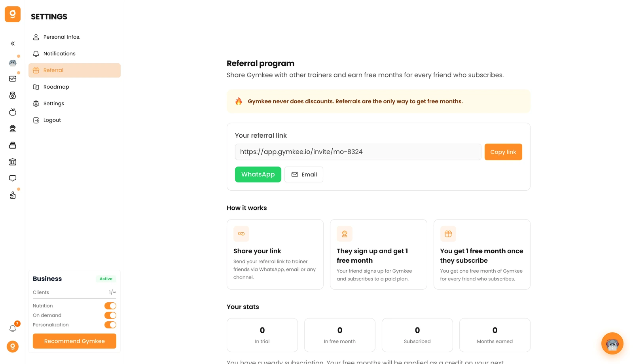Collapse sidebar with double-chevron icon
Viewport: 633px width, 364px height.
click(13, 44)
